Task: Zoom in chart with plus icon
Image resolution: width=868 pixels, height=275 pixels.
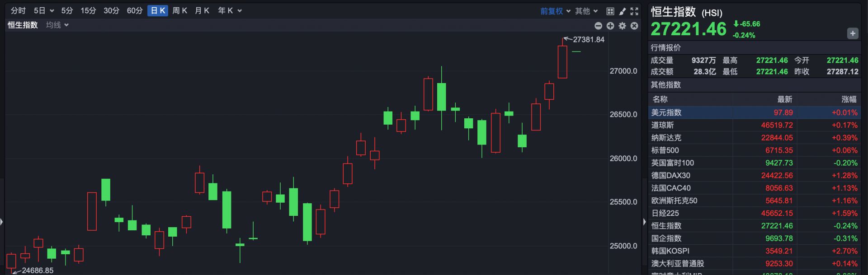Action: pos(610,26)
